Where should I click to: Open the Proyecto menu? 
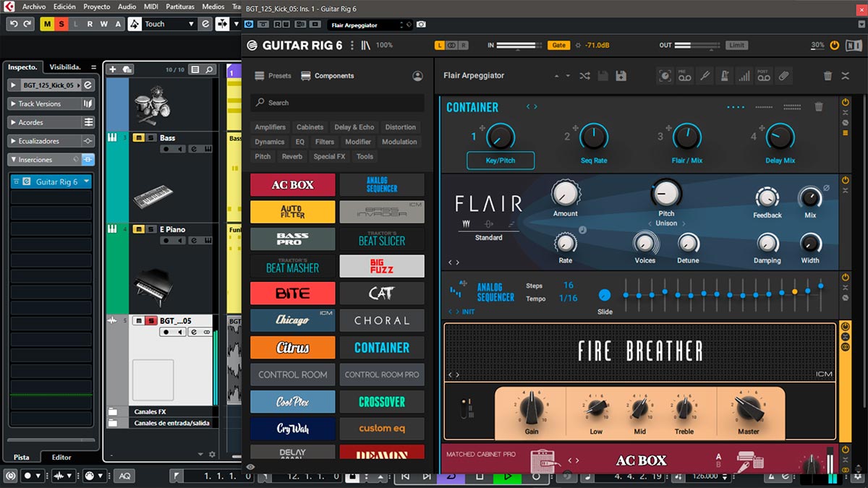[x=97, y=7]
